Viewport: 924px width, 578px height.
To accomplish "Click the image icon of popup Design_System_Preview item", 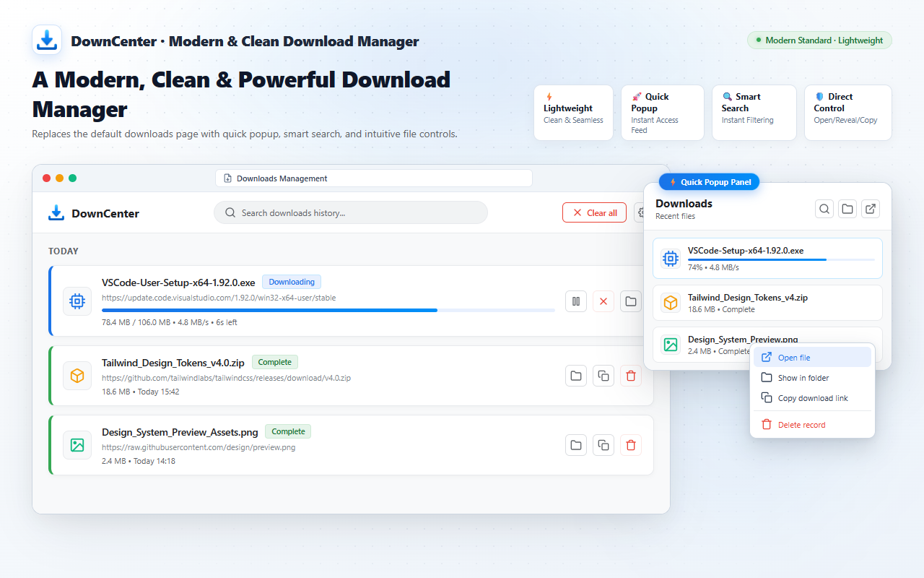I will [x=671, y=345].
